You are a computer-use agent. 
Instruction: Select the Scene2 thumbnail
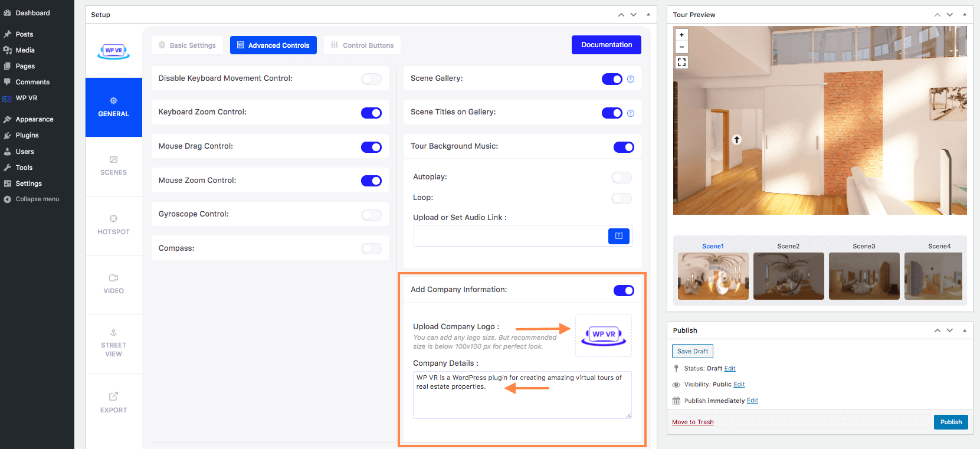(x=788, y=276)
